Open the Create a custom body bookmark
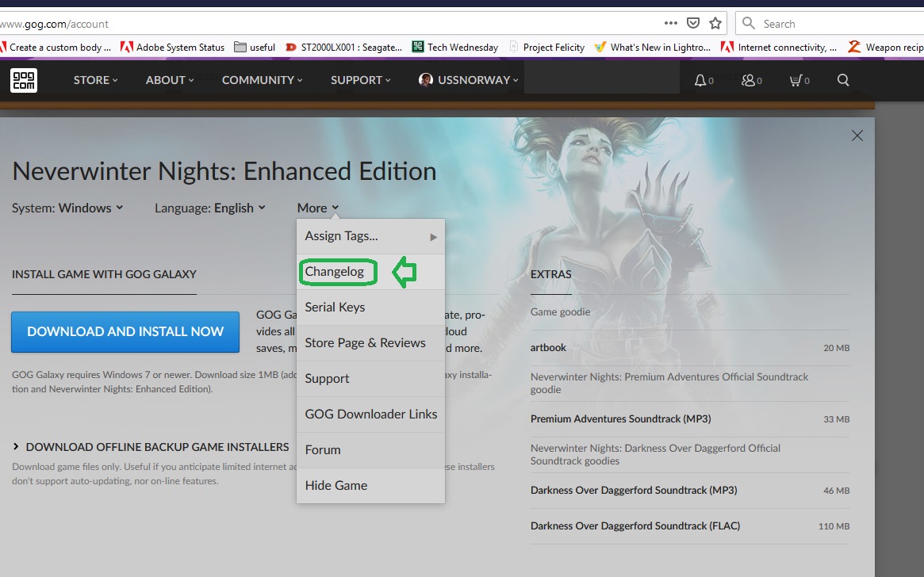924x577 pixels. click(56, 47)
